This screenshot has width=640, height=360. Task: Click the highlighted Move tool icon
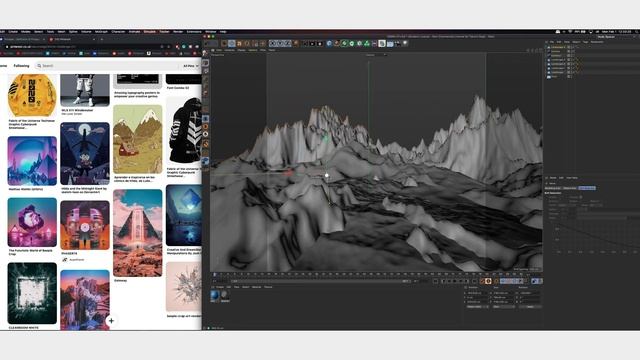(231, 43)
